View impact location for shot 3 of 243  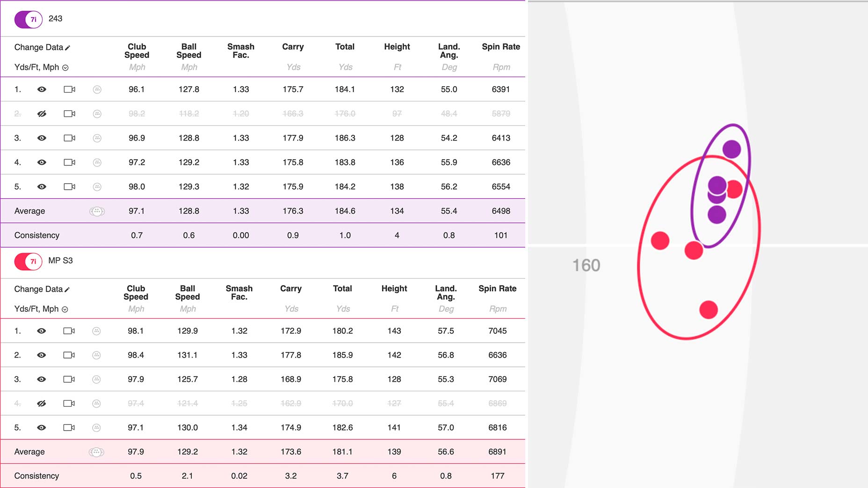(x=97, y=137)
